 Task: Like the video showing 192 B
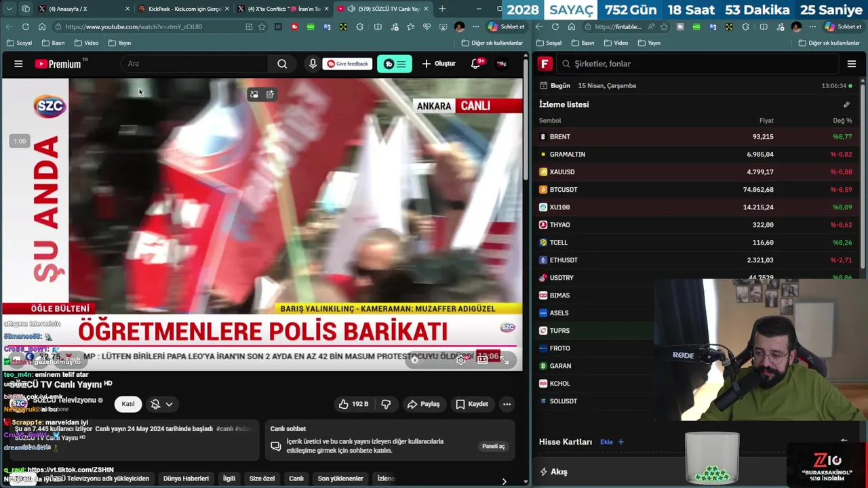[353, 404]
